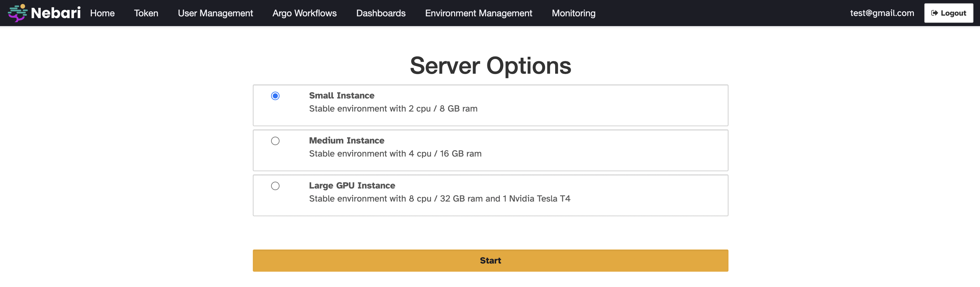Screen dimensions: 980x287
Task: Open User Management in navbar
Action: (215, 13)
